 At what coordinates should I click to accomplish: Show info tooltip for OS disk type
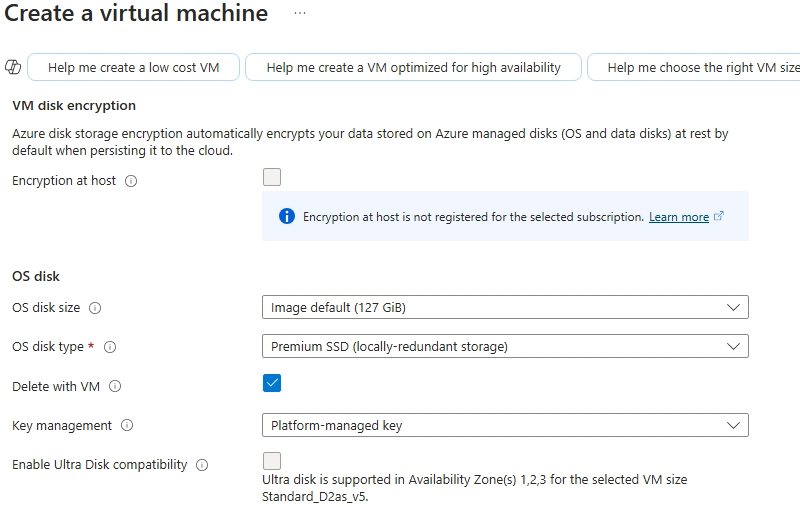point(110,347)
